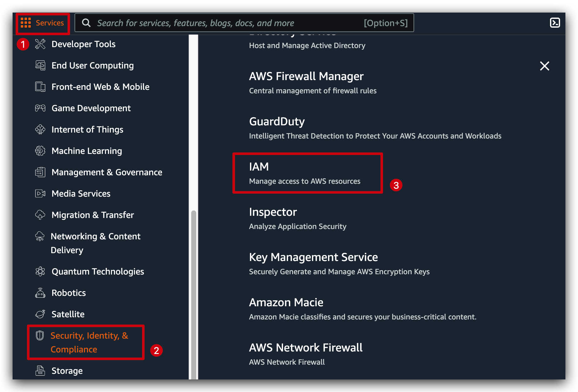578x392 pixels.
Task: Select Management & Governance category
Action: pyautogui.click(x=107, y=172)
